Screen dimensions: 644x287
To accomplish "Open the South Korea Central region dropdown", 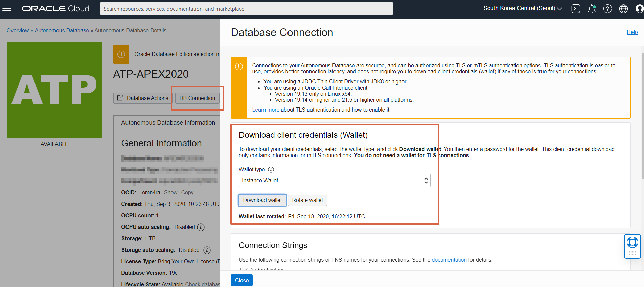I will pos(523,8).
